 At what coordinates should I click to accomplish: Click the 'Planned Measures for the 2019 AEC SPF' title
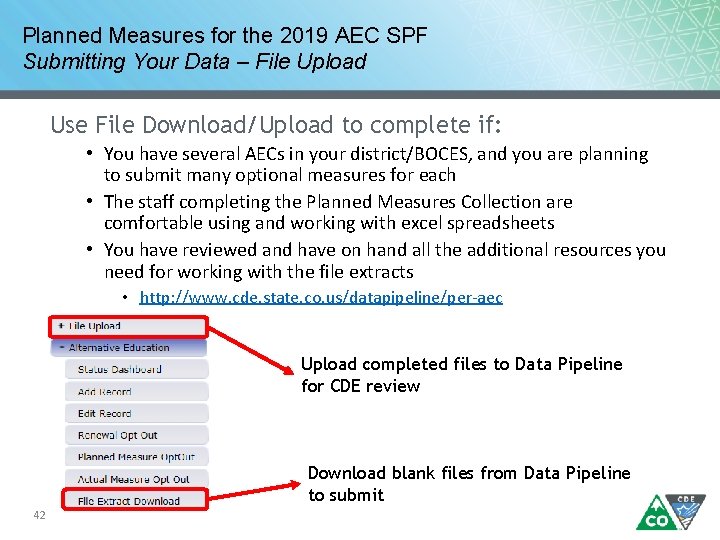pyautogui.click(x=225, y=36)
